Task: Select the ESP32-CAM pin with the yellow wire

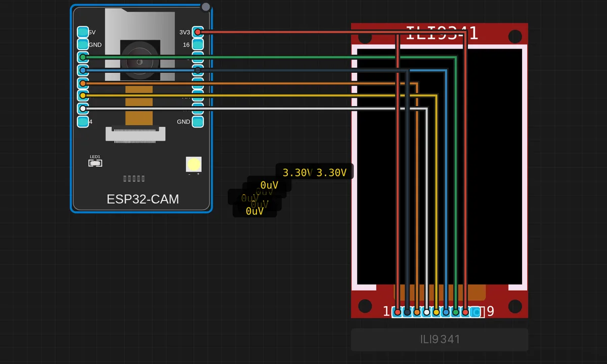Action: (x=82, y=96)
